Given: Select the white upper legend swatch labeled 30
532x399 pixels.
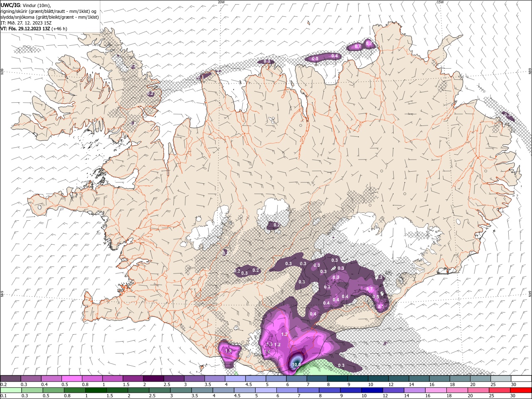Looking at the screenshot, I should [x=522, y=379].
